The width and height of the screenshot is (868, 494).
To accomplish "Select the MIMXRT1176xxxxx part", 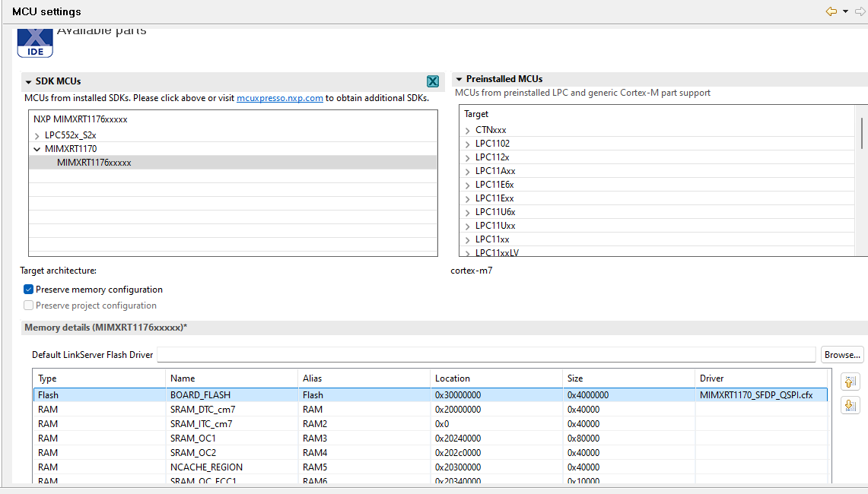I will (94, 163).
